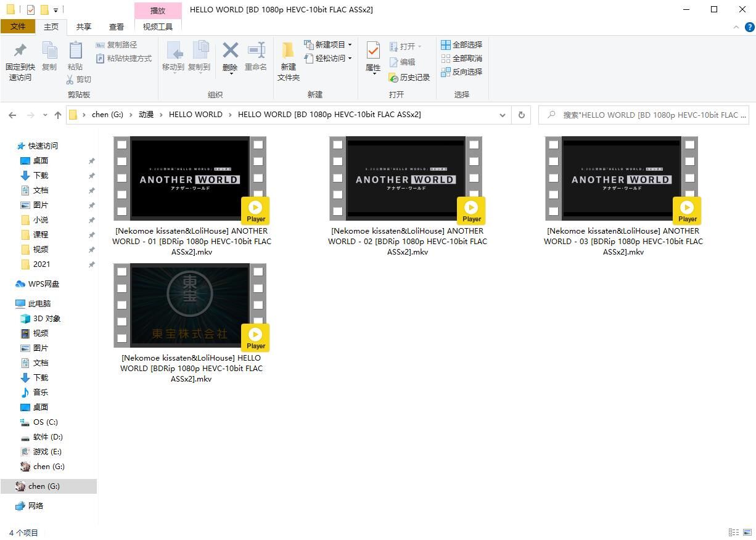Open the 软件 (D:) drive
756x540 pixels.
coord(47,437)
